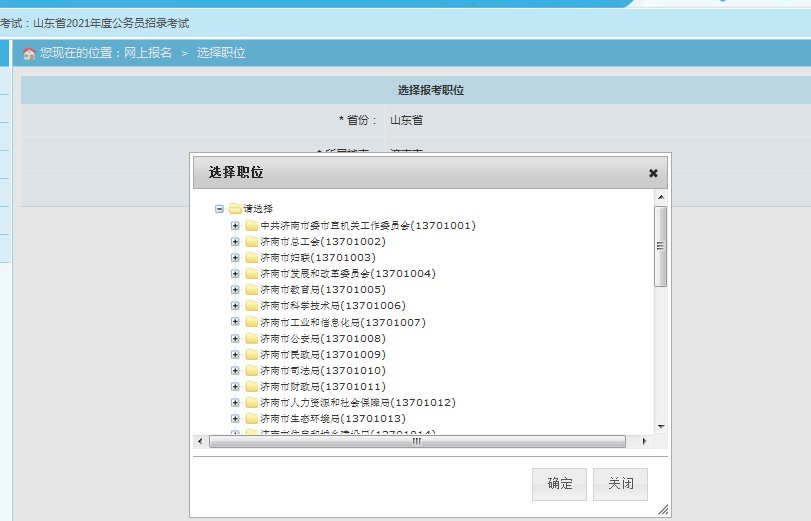The height and width of the screenshot is (521, 811).
Task: Expand 济南市总工会 node
Action: point(235,242)
